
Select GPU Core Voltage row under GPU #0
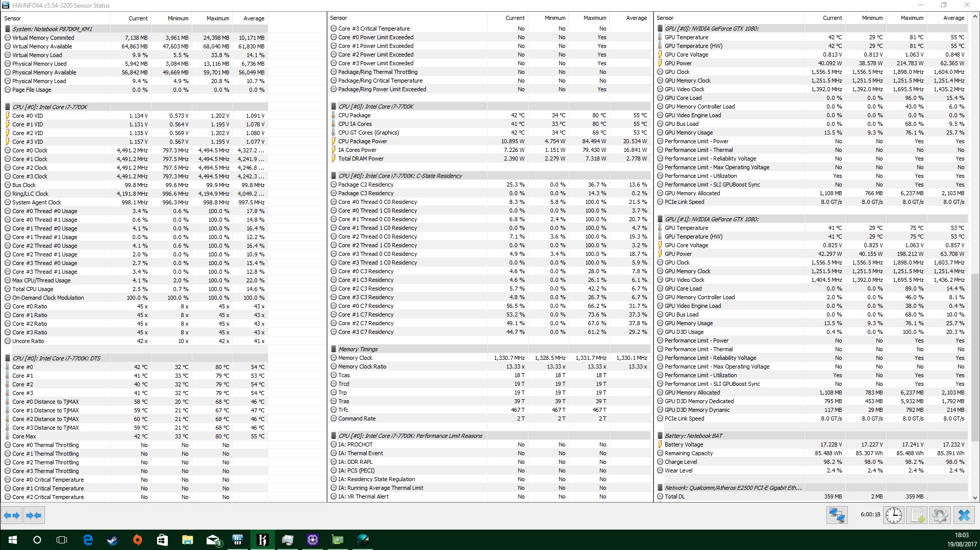pos(811,55)
